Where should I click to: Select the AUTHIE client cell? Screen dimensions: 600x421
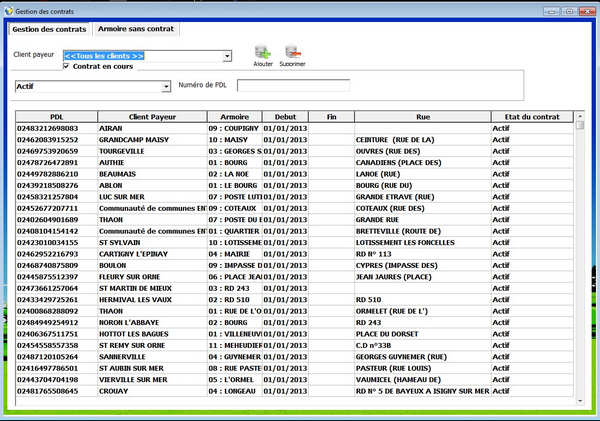coord(152,163)
